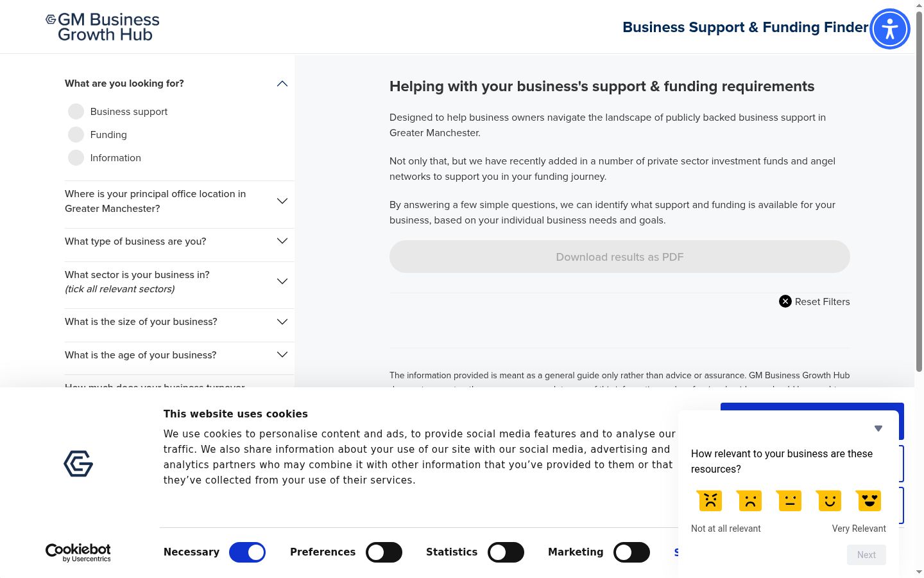Choose the heart-eyes 'Very Relevant' emoji
Image resolution: width=924 pixels, height=578 pixels.
pos(869,500)
